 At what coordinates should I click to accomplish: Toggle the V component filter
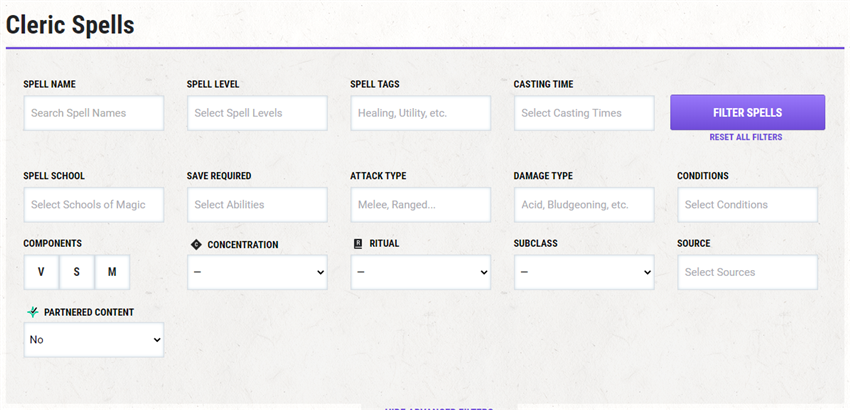(x=41, y=272)
